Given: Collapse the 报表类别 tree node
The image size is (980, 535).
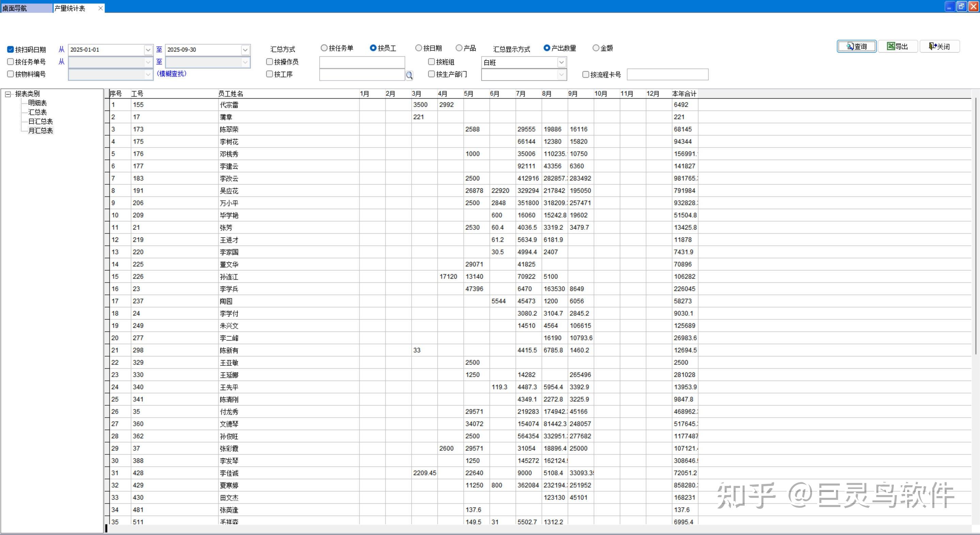Looking at the screenshot, I should coord(7,94).
